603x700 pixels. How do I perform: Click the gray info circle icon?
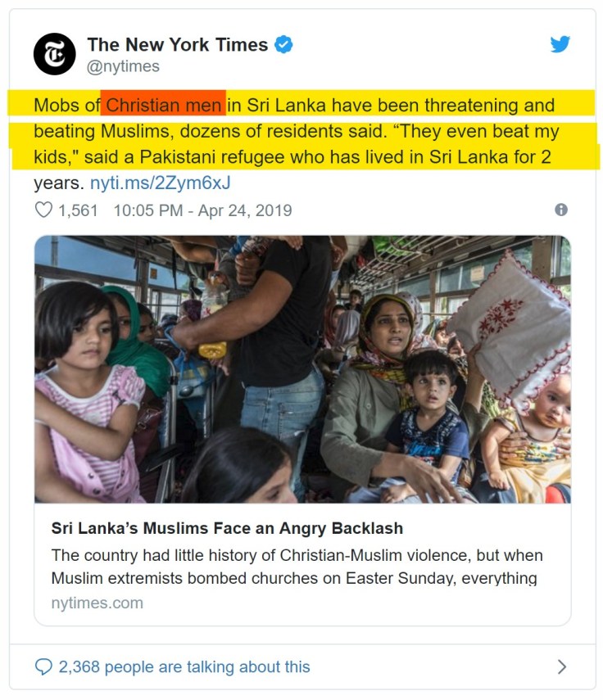coord(561,210)
